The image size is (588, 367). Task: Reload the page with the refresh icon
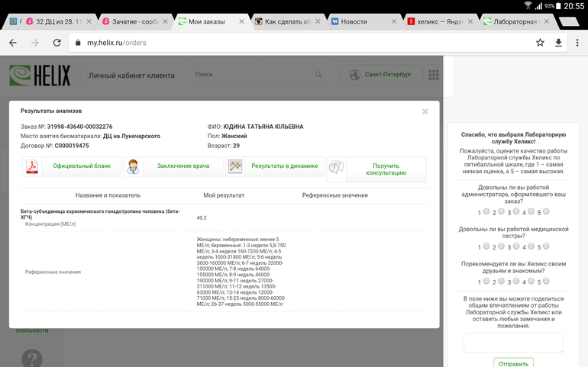[57, 43]
